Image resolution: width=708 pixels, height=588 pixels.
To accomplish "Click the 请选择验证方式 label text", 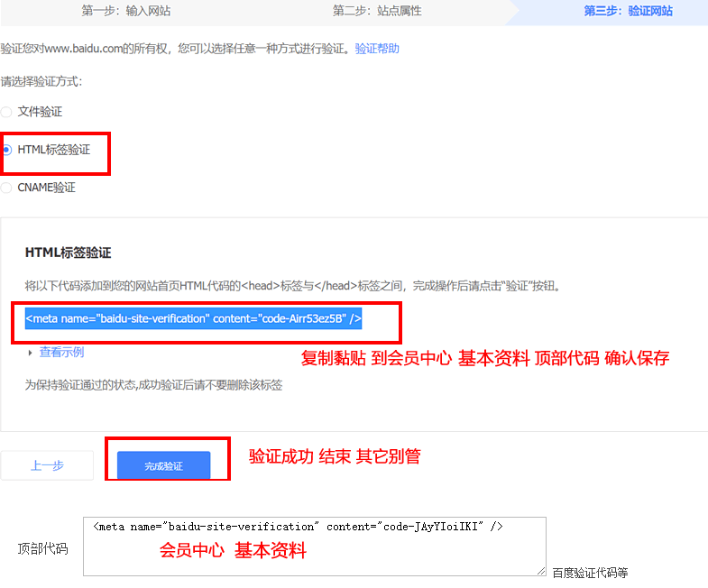I will tap(41, 81).
